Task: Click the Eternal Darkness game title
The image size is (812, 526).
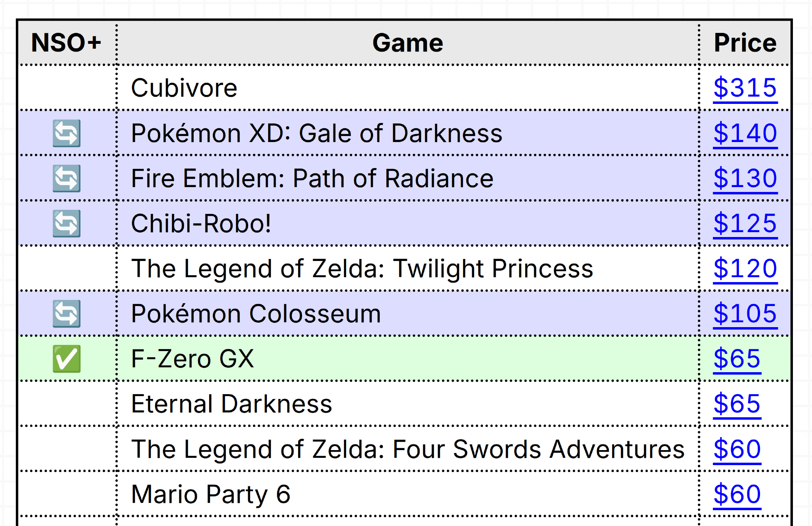Action: click(232, 404)
